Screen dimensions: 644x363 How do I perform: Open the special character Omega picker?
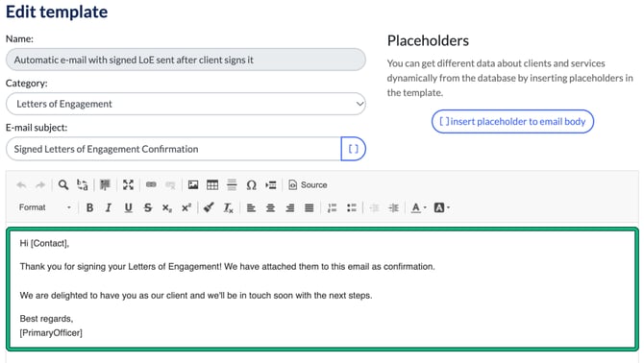pos(252,185)
